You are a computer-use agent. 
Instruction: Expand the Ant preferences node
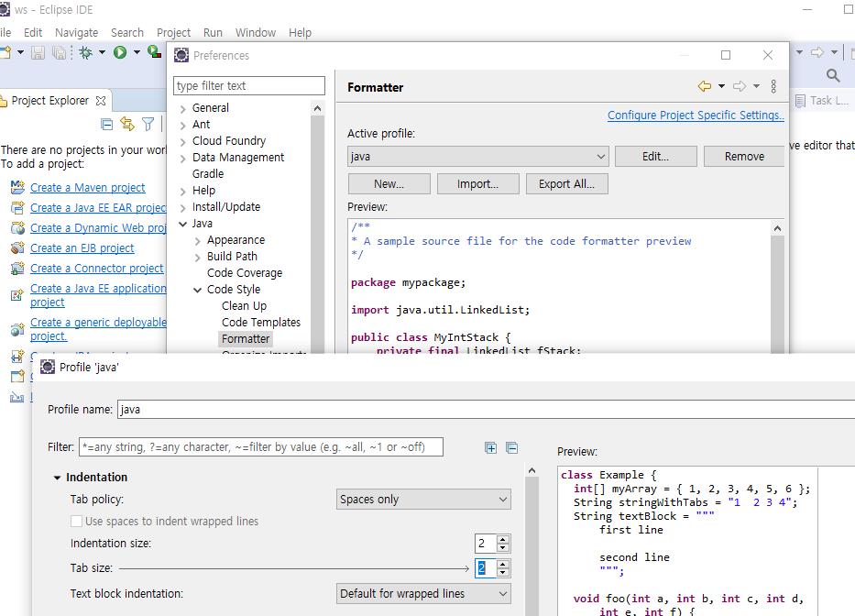(182, 125)
